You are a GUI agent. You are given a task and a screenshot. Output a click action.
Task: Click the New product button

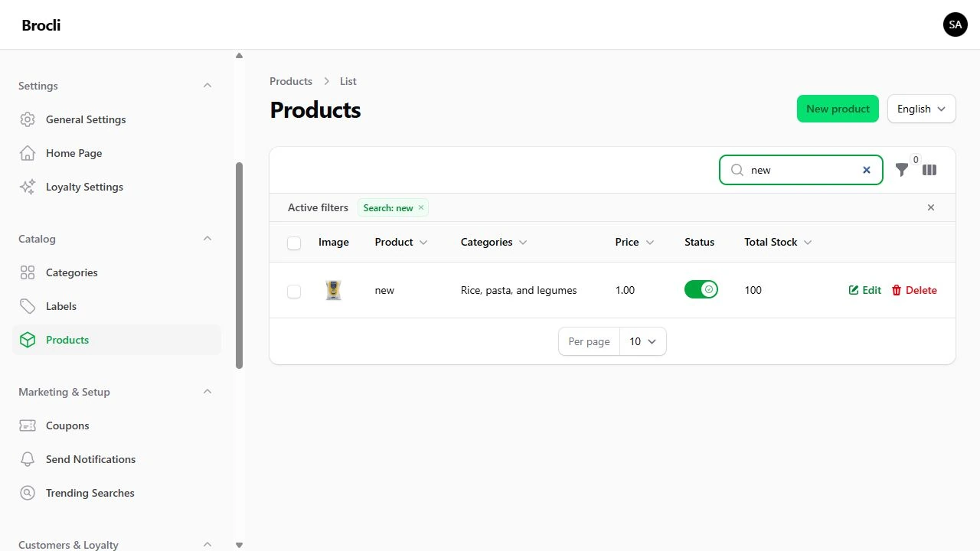[838, 109]
